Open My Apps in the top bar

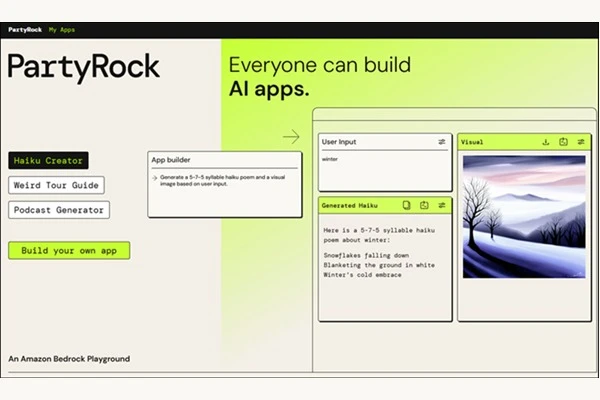click(x=62, y=29)
